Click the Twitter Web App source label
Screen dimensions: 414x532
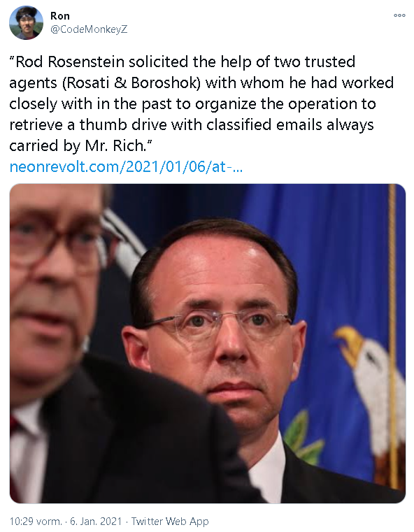click(x=170, y=521)
